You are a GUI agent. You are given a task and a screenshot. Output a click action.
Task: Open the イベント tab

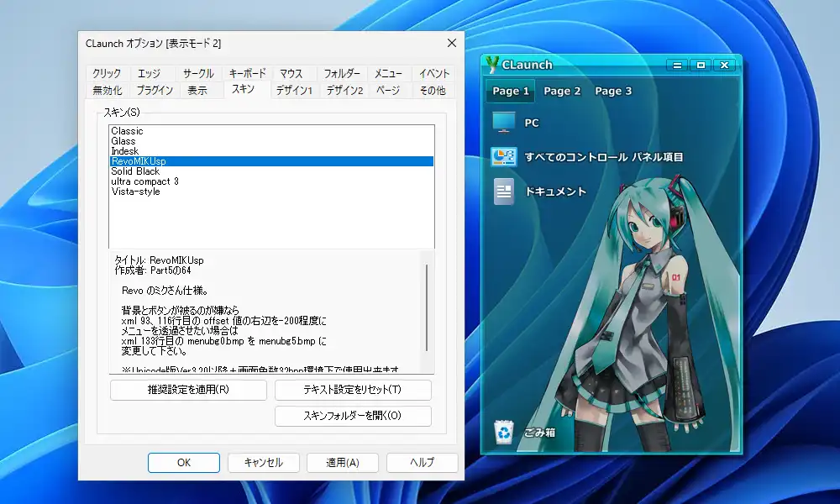434,73
